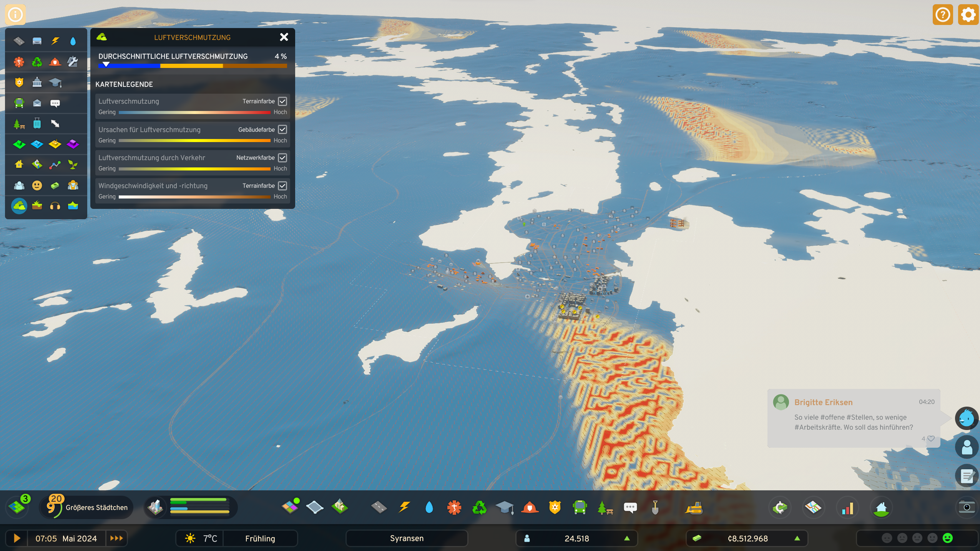
Task: Toggle the Windgeschwindigkeit und -richtung checkbox
Action: (x=282, y=185)
